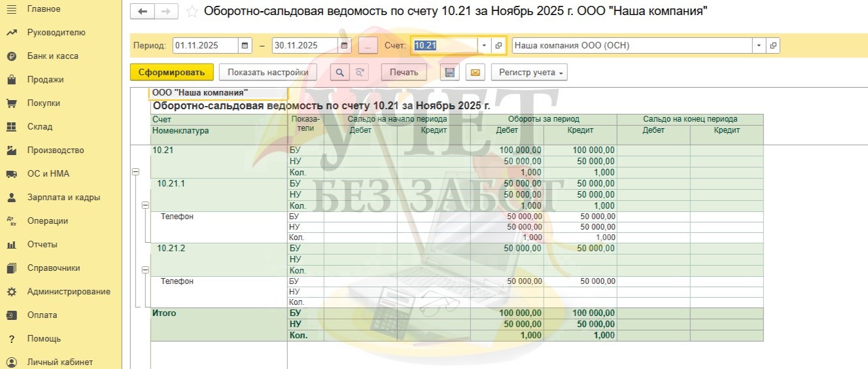Collapse the 10.21 account group
Image resolution: width=868 pixels, height=369 pixels.
135,171
